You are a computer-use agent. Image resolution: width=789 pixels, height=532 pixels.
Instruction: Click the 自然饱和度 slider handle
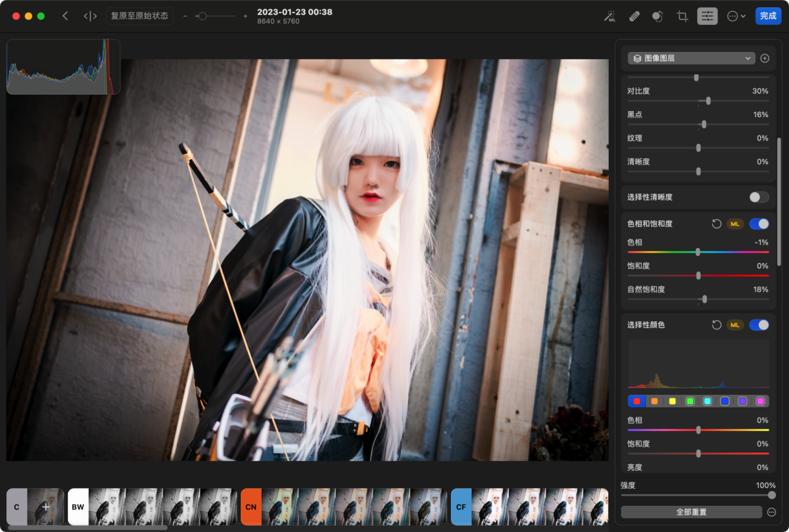coord(704,299)
